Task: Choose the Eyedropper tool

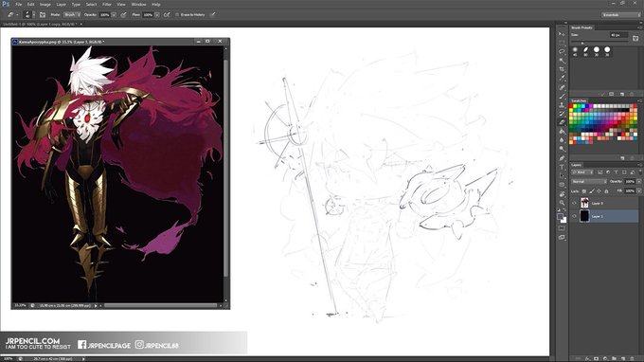Action: click(562, 78)
